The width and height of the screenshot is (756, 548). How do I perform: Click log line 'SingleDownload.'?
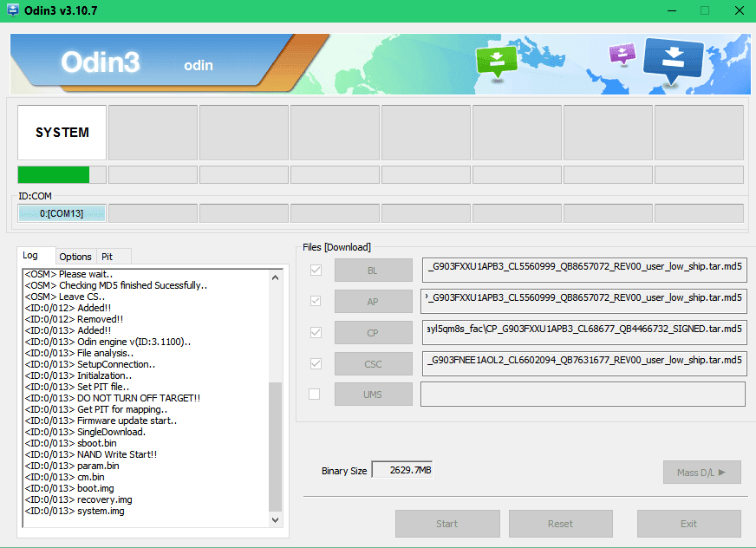point(85,432)
